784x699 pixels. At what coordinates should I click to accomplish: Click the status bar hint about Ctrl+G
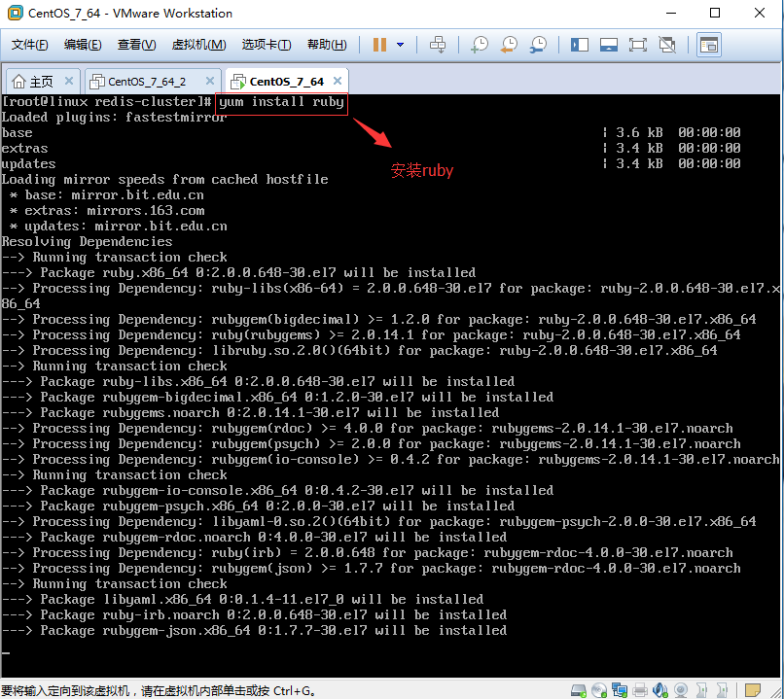click(160, 691)
